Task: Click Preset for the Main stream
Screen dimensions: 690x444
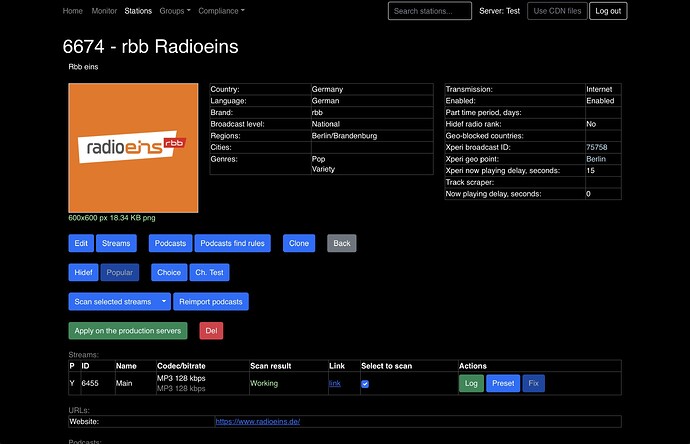Action: click(503, 383)
